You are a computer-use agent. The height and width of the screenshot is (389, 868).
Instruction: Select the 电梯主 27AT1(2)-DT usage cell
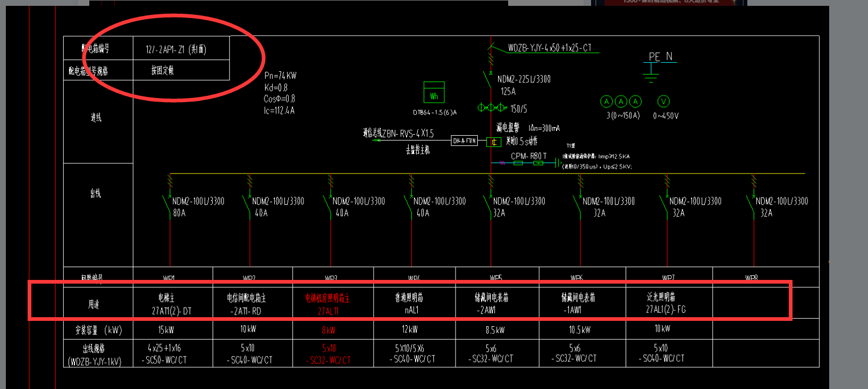(x=173, y=304)
